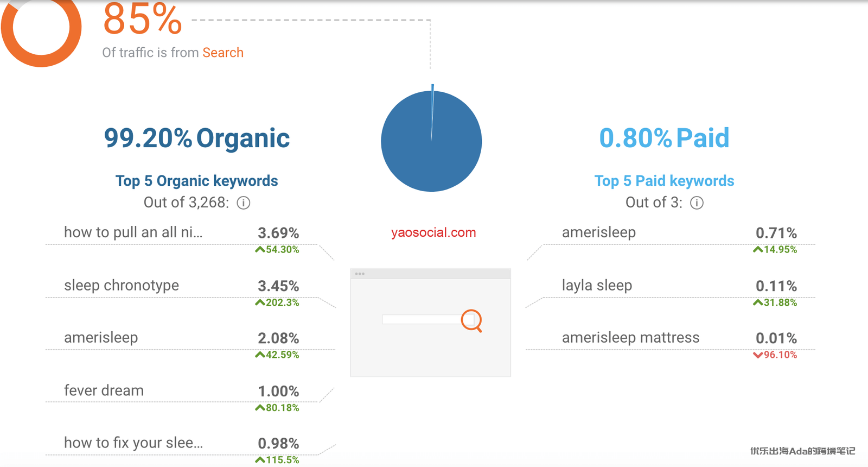Select 'layla sleep' paid keyword
The image size is (868, 467).
coord(597,285)
